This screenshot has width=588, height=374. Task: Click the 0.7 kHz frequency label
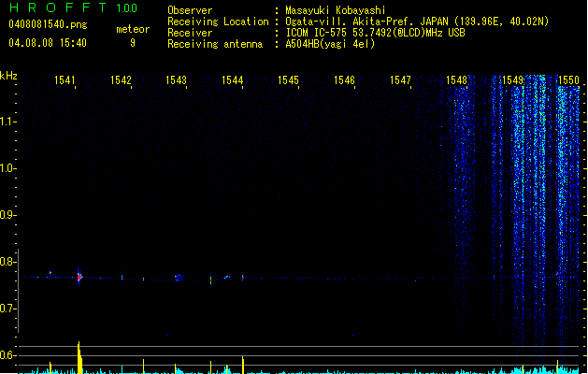pos(7,309)
